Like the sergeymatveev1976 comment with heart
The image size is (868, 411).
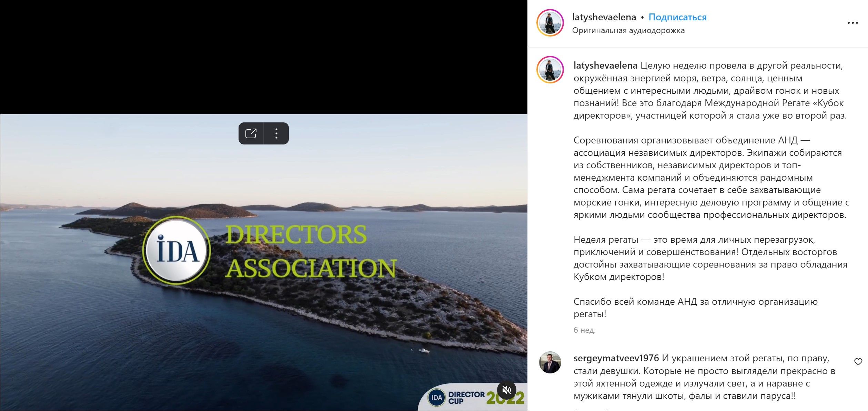[858, 362]
